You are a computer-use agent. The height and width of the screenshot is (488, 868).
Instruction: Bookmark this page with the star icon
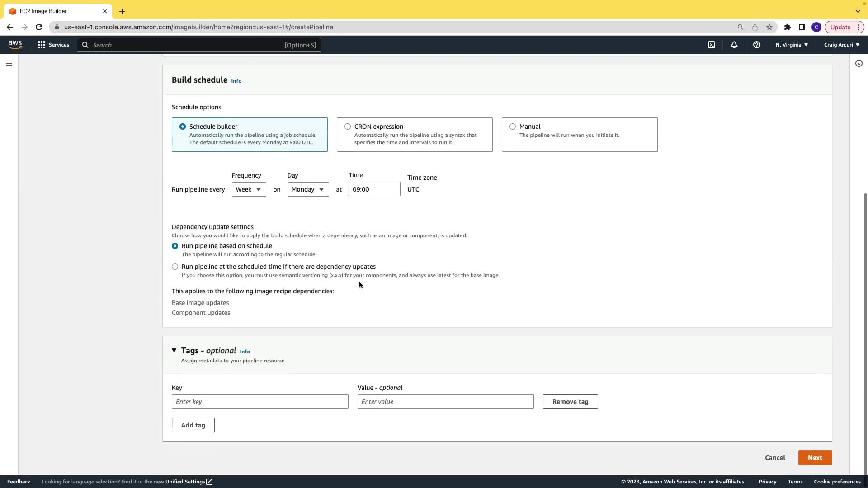click(x=769, y=27)
